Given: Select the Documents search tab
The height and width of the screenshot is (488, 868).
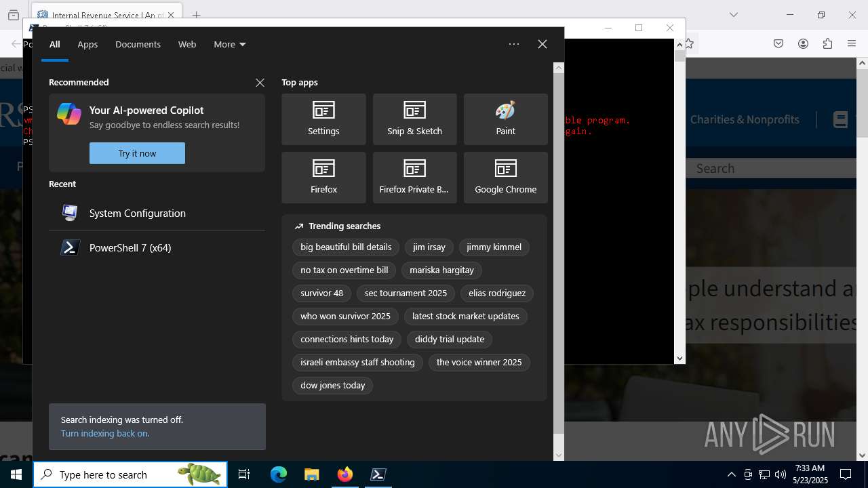Looking at the screenshot, I should [138, 44].
